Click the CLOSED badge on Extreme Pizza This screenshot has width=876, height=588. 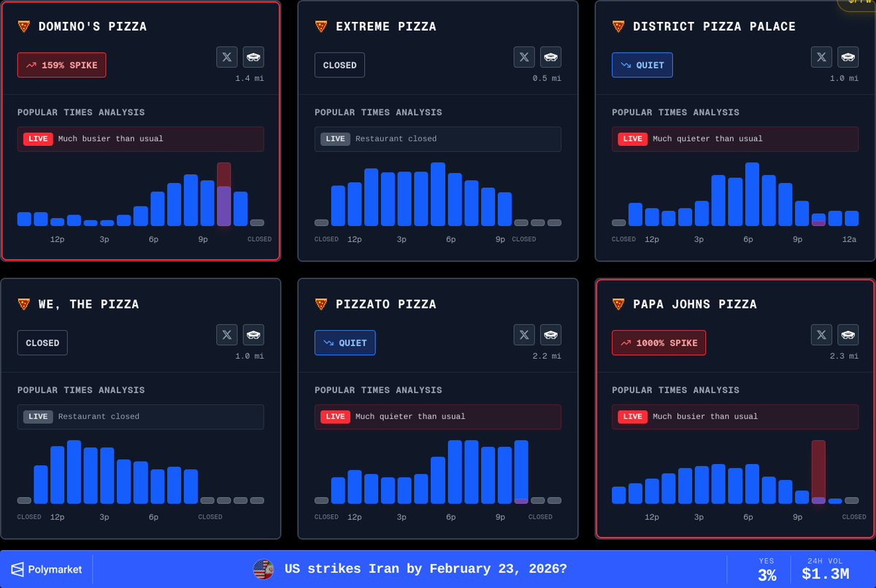click(339, 65)
